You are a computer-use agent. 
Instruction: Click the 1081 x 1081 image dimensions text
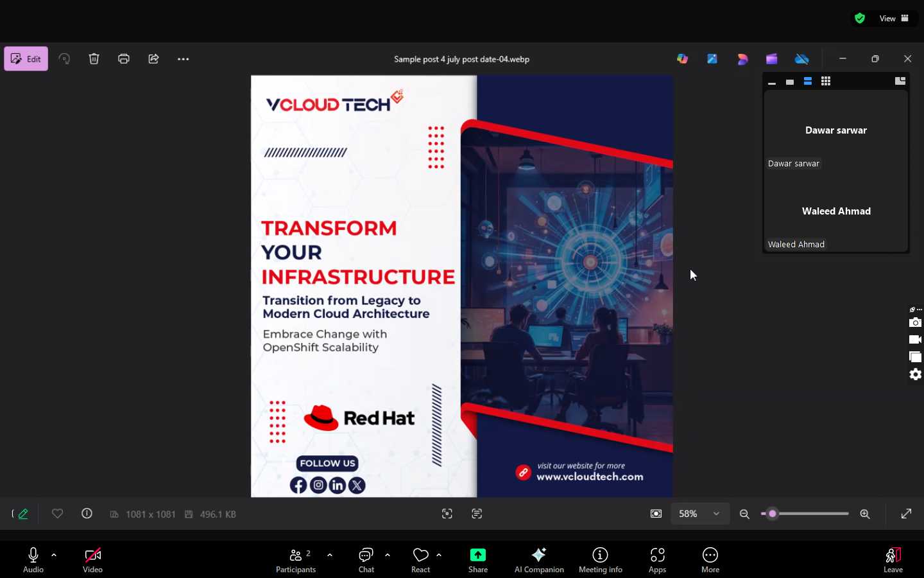click(x=151, y=514)
